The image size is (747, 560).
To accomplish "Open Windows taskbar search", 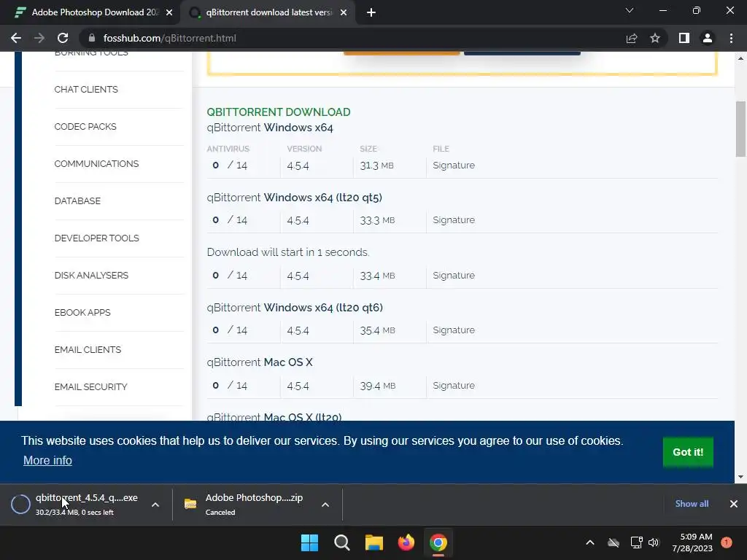I will (x=342, y=542).
